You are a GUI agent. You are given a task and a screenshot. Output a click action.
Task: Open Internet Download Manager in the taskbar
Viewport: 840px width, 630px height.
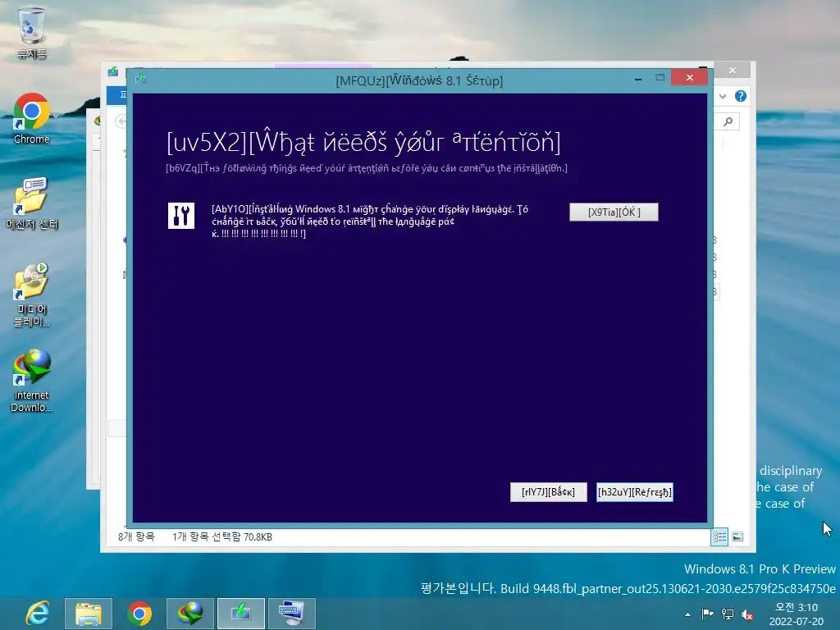coord(190,614)
